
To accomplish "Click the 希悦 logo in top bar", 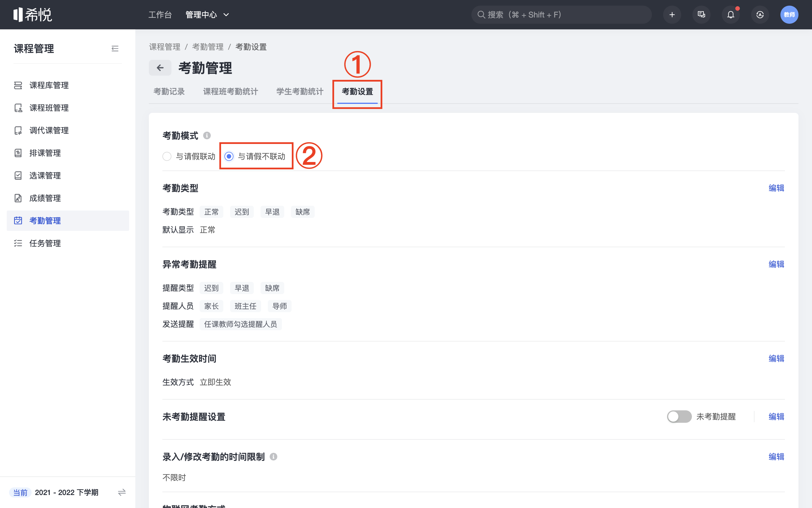I will tap(32, 14).
